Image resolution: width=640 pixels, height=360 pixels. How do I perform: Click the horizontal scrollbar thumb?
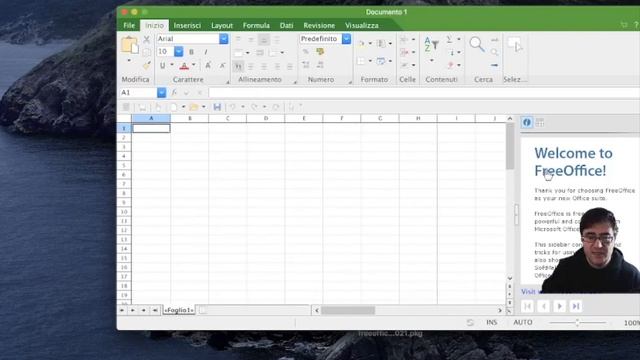[348, 311]
